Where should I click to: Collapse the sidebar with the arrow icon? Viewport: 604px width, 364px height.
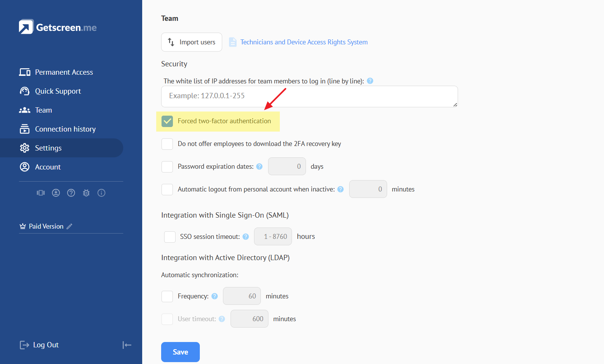[x=127, y=345]
